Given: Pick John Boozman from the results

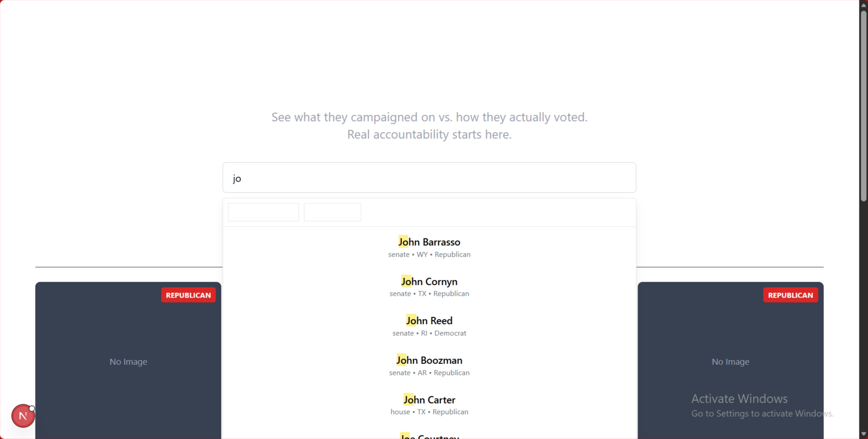Looking at the screenshot, I should pyautogui.click(x=429, y=365).
